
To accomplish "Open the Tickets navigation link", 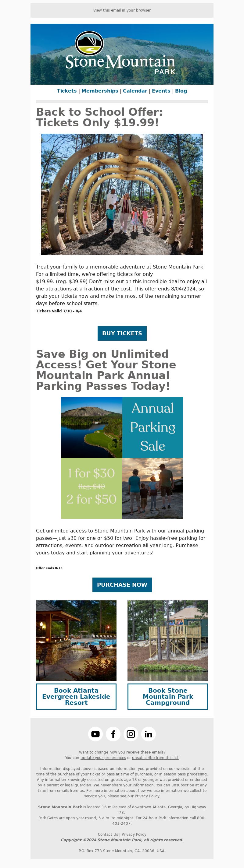I will tap(67, 91).
